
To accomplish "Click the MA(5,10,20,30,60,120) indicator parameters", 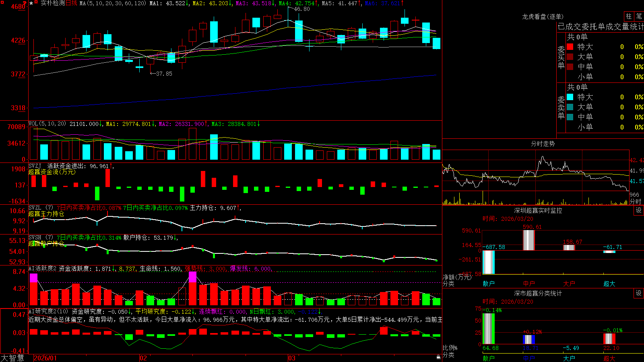I will (x=113, y=3).
